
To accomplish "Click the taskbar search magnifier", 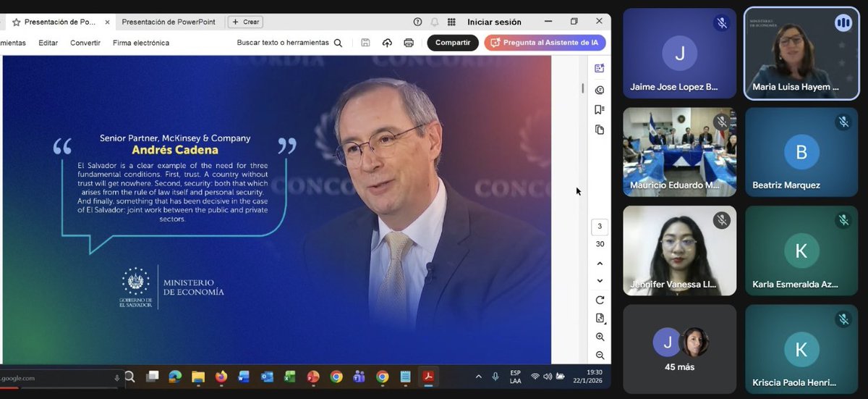I will [129, 377].
